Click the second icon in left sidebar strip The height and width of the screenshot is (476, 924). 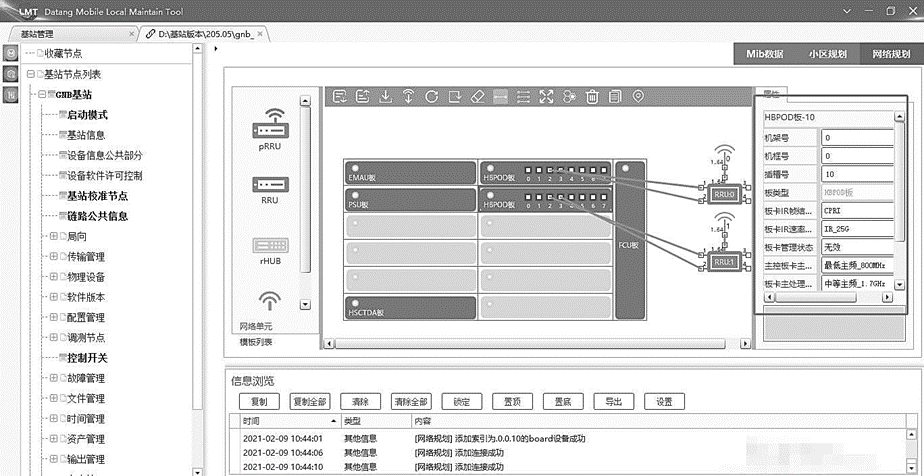[x=11, y=74]
